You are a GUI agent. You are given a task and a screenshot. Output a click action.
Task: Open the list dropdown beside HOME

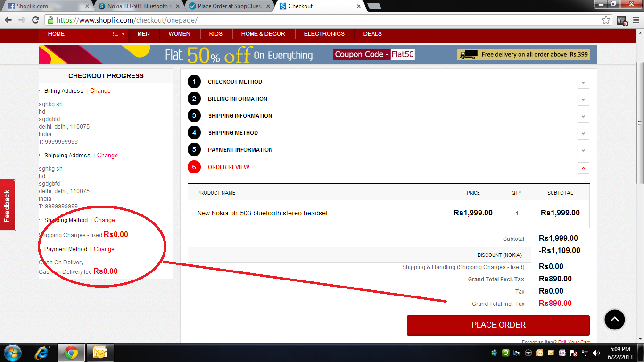(119, 34)
